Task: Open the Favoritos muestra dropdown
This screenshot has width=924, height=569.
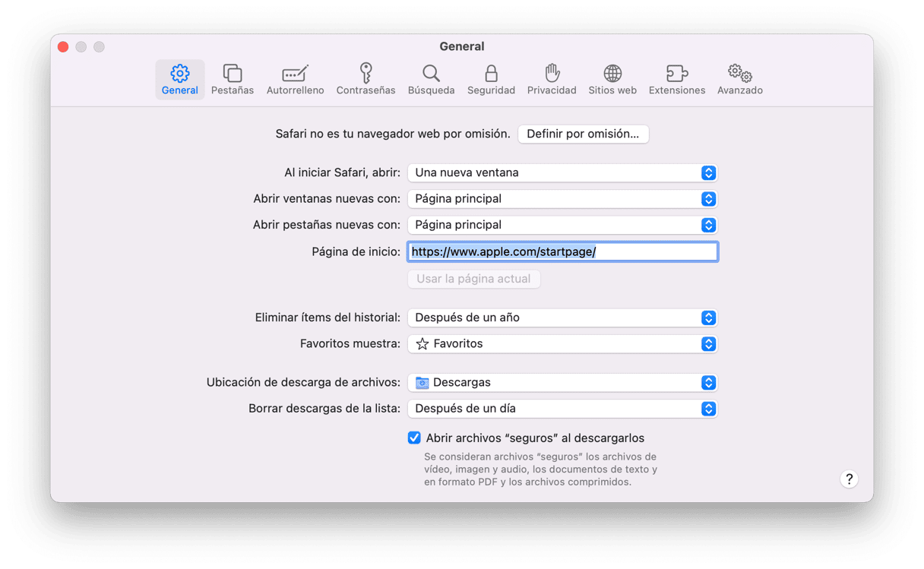Action: click(562, 343)
